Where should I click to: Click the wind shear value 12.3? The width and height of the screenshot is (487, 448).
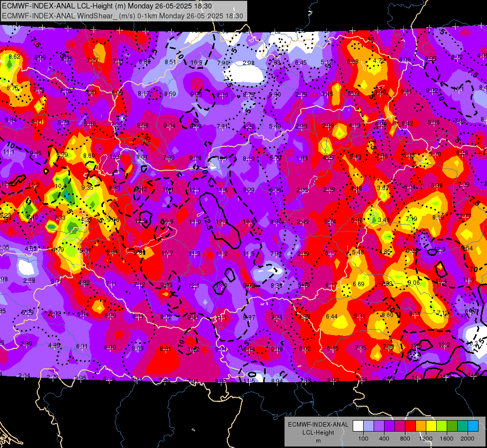440,249
